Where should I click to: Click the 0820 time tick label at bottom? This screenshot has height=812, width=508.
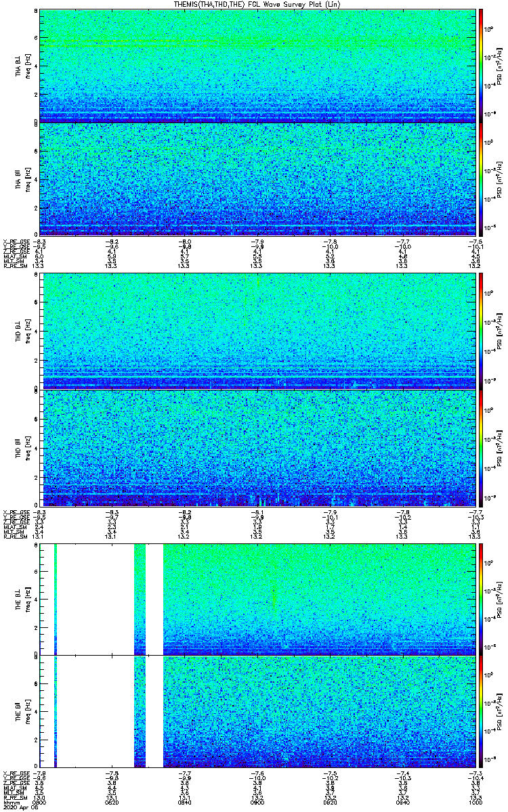click(x=112, y=803)
